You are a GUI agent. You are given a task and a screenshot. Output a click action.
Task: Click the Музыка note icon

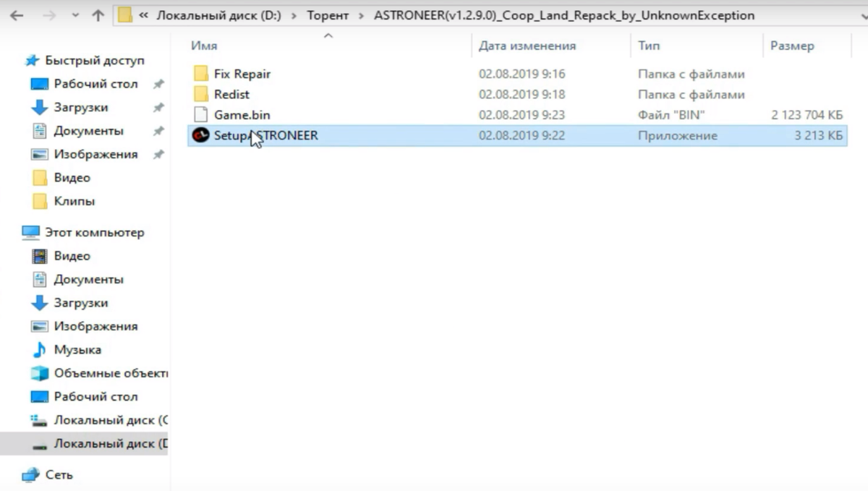tap(39, 349)
